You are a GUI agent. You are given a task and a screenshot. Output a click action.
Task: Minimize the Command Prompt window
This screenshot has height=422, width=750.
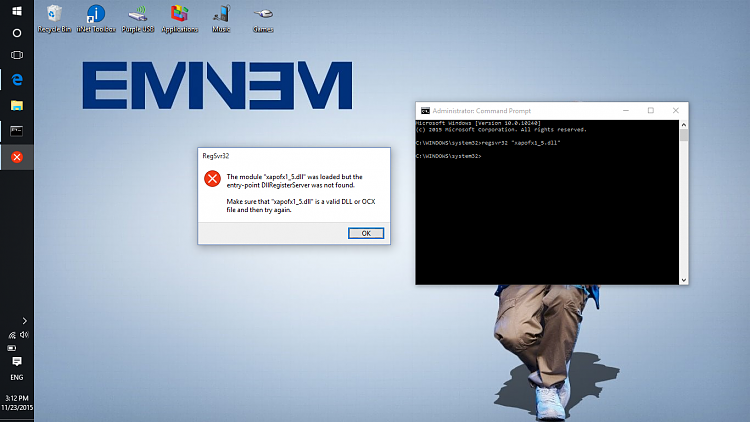(626, 111)
